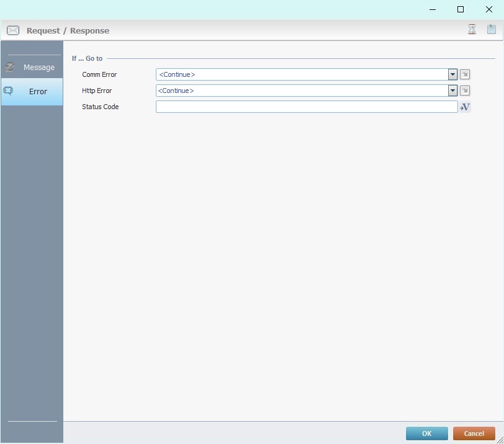Click the envelope Request / Response icon
The height and width of the screenshot is (444, 504).
click(x=13, y=30)
